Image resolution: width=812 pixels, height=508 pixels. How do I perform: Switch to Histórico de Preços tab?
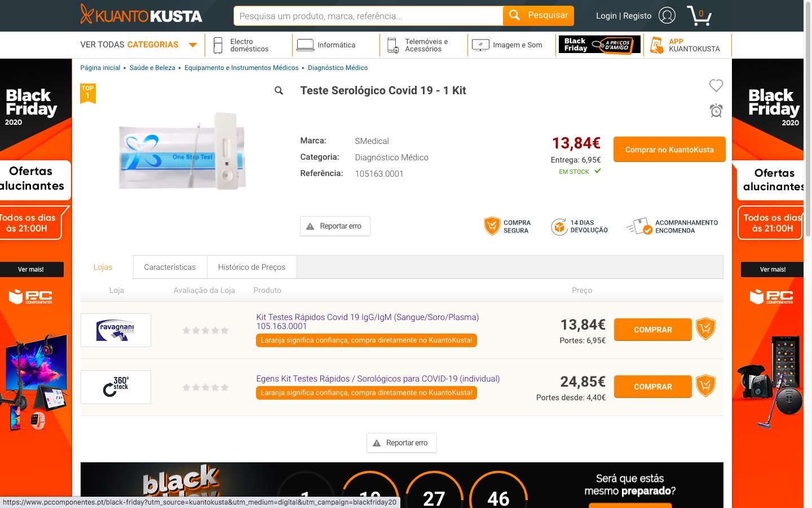pyautogui.click(x=251, y=267)
